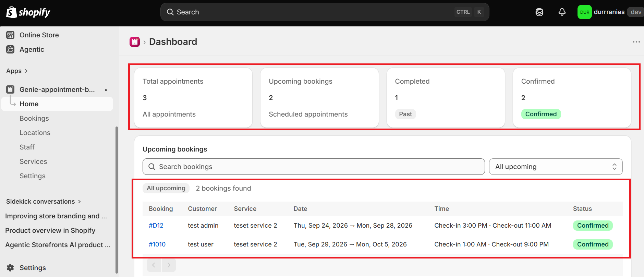Click the Upcoming bookings stat card
644x277 pixels.
319,98
